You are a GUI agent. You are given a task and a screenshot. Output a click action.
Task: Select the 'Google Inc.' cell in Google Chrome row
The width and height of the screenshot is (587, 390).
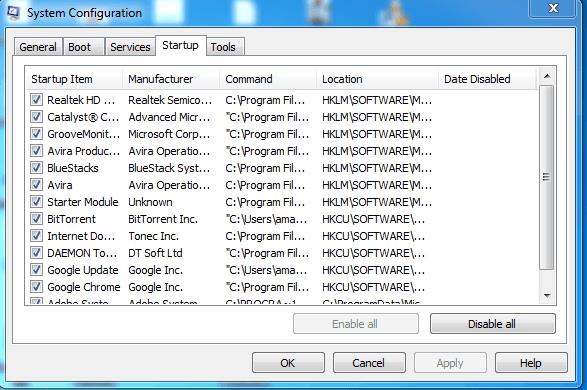(x=155, y=287)
